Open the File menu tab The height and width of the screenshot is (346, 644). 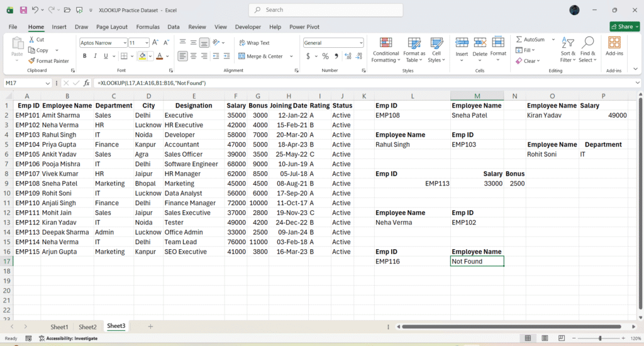pos(13,26)
